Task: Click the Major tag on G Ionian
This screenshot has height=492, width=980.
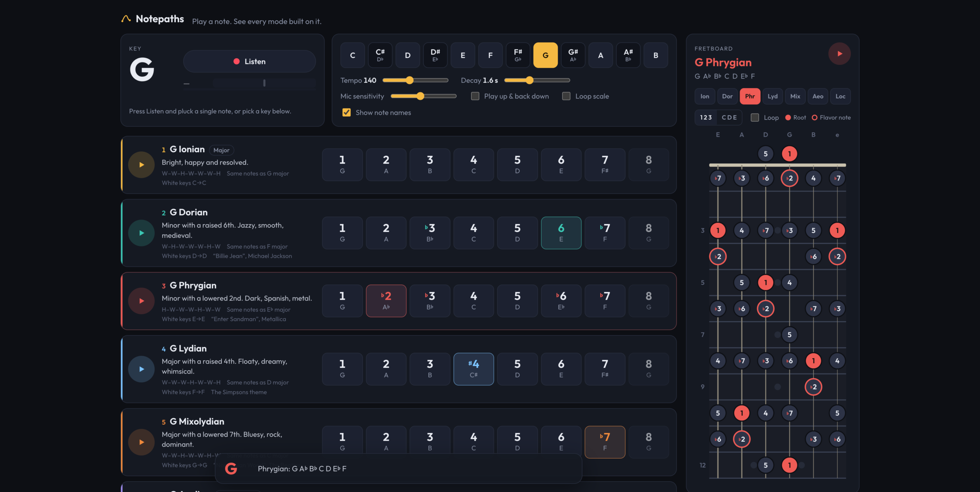Action: tap(222, 150)
